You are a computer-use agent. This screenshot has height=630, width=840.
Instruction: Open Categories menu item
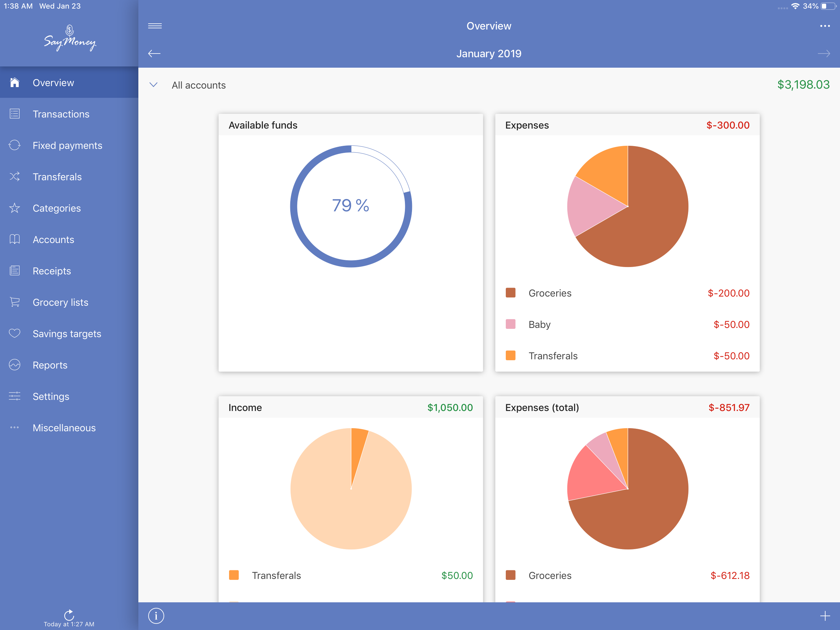(x=69, y=208)
